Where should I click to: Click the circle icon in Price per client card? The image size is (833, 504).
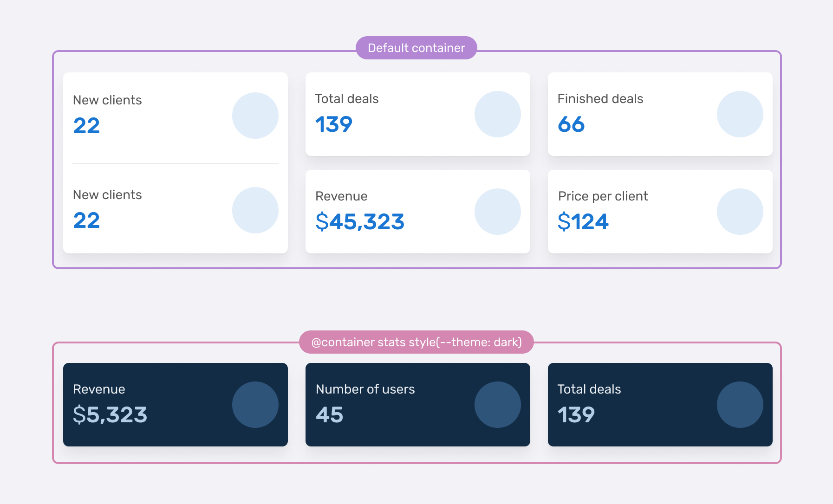point(740,212)
